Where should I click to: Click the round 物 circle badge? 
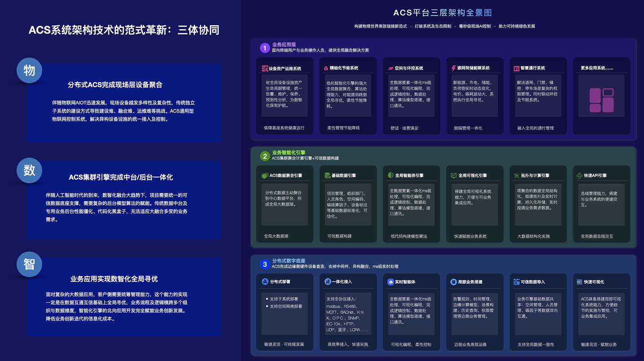click(x=30, y=70)
